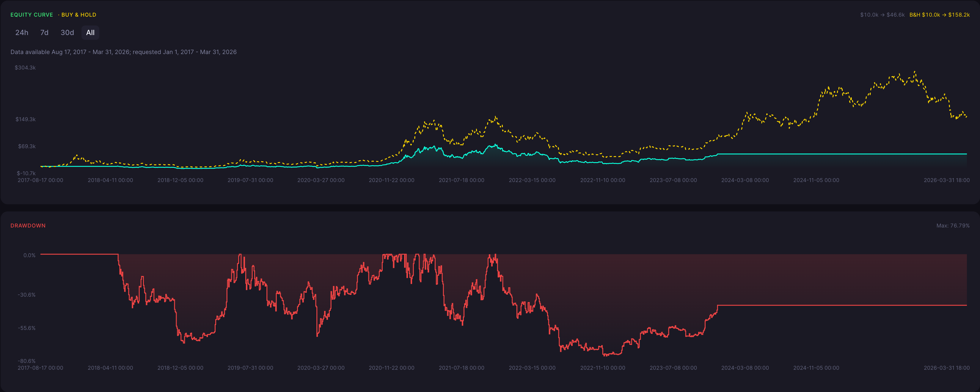
Task: Select the 7d time range tab
Action: click(x=44, y=33)
